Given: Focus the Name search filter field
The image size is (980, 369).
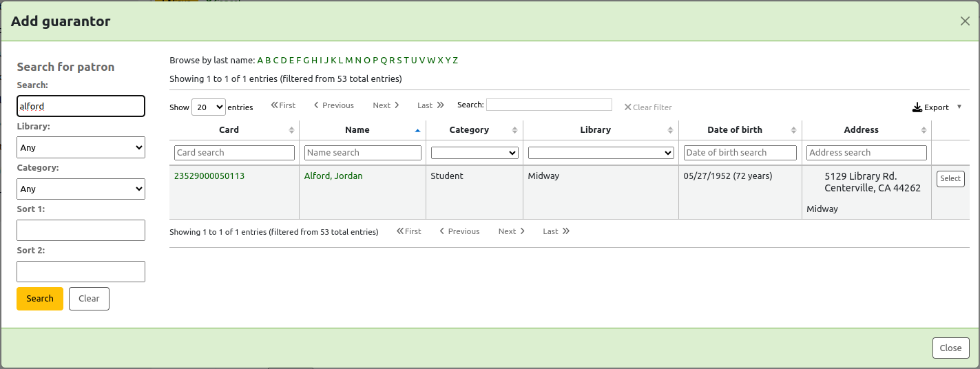Looking at the screenshot, I should coord(362,153).
